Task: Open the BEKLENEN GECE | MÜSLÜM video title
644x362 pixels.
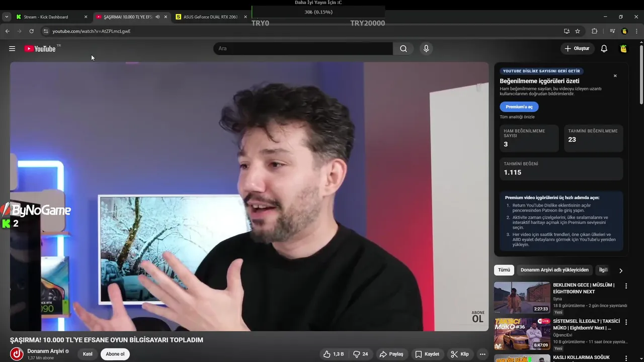Action: [x=584, y=288]
